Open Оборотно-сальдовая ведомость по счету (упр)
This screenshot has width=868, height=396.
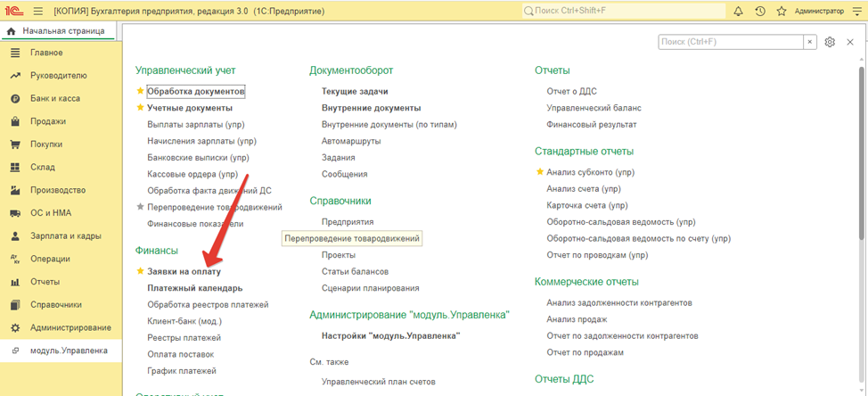click(639, 239)
